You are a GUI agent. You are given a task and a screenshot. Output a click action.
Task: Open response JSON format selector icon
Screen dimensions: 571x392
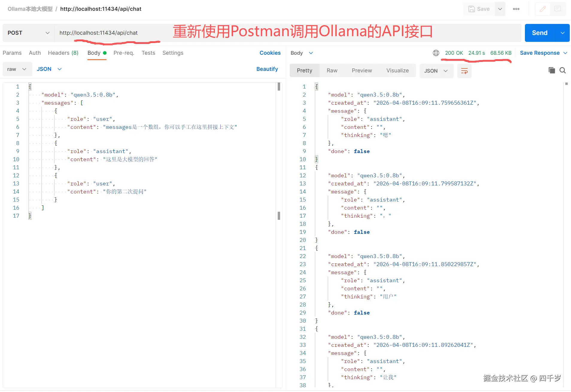coord(436,71)
